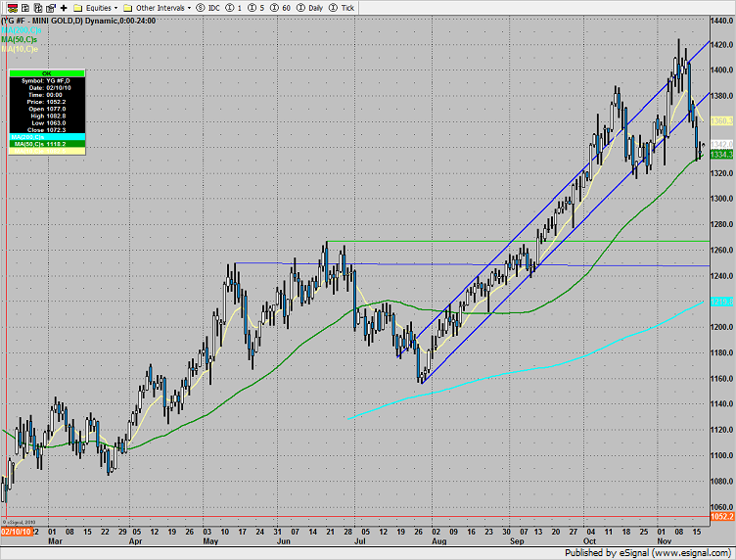Switch chart to 60-minute interval
The image size is (736, 560).
pos(280,8)
